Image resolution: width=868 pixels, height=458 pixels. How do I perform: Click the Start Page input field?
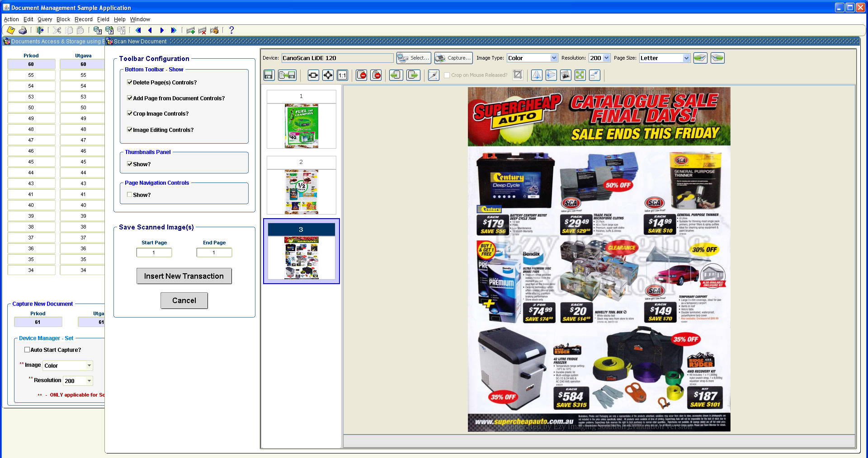154,252
